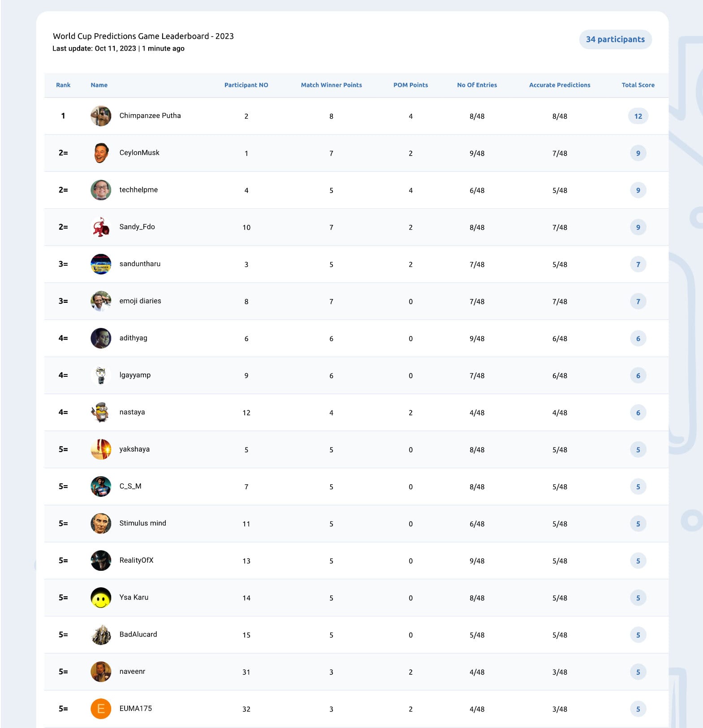Select techhelpme's round avatar image
This screenshot has width=703, height=728.
pos(101,190)
